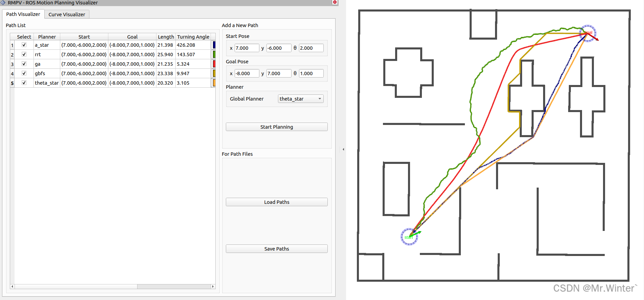Click the Length column header
This screenshot has height=300, width=644.
pyautogui.click(x=166, y=37)
